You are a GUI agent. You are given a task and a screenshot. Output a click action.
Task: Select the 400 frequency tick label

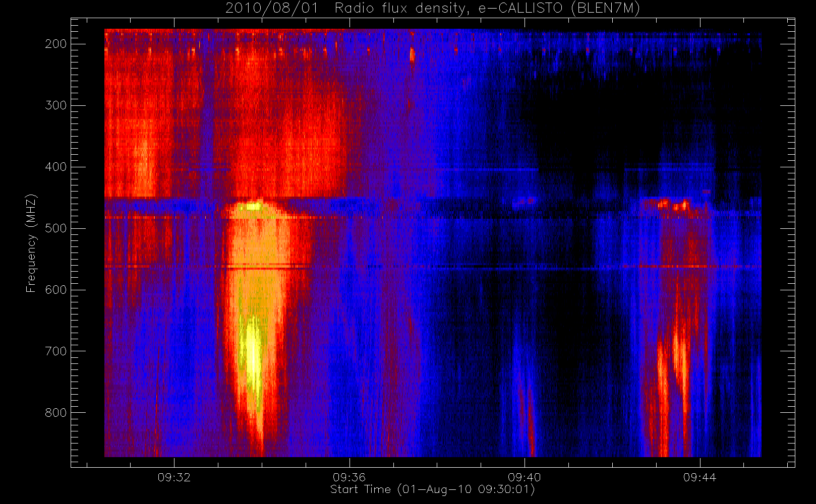click(55, 167)
